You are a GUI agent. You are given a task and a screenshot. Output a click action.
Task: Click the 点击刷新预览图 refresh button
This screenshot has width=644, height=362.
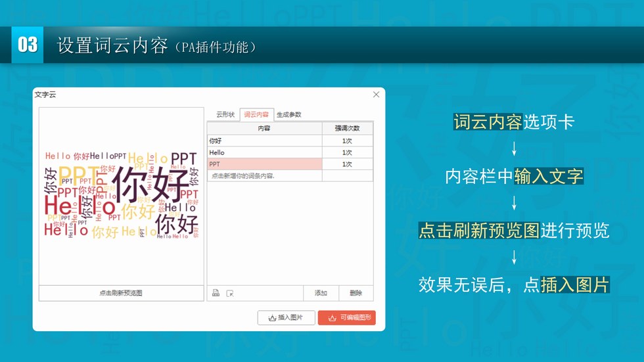pyautogui.click(x=121, y=293)
